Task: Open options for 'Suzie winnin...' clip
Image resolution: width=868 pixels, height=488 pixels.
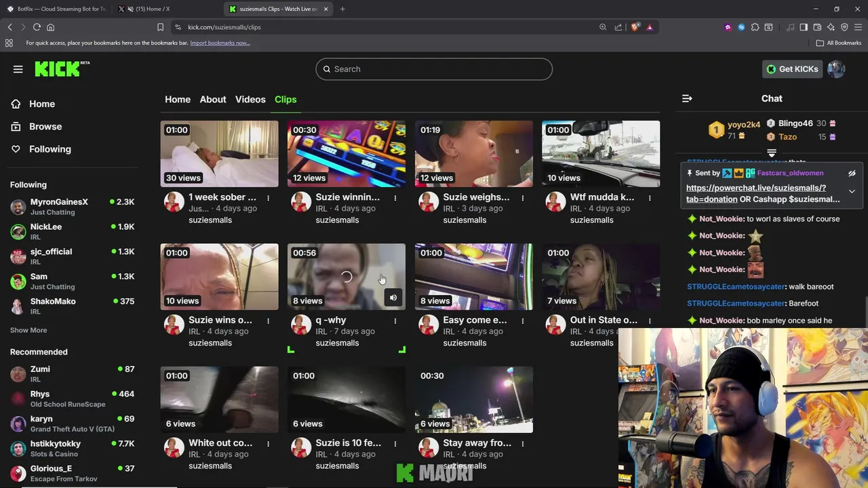Action: 395,198
